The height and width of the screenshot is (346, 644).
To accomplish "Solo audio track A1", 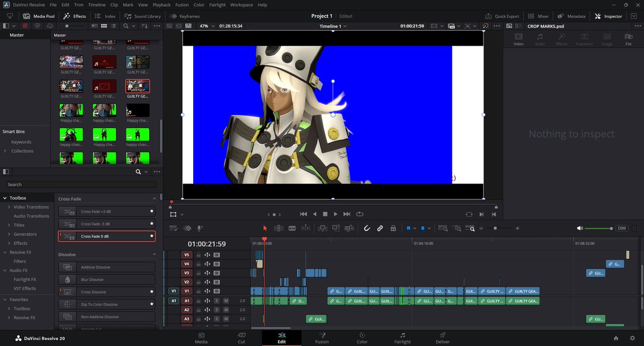I will [217, 300].
